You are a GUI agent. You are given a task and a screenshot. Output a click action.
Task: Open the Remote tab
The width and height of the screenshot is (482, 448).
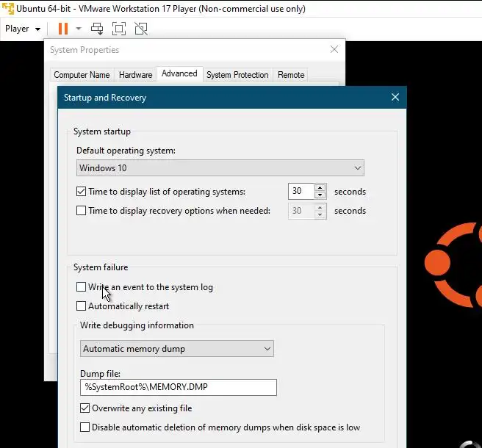coord(291,75)
